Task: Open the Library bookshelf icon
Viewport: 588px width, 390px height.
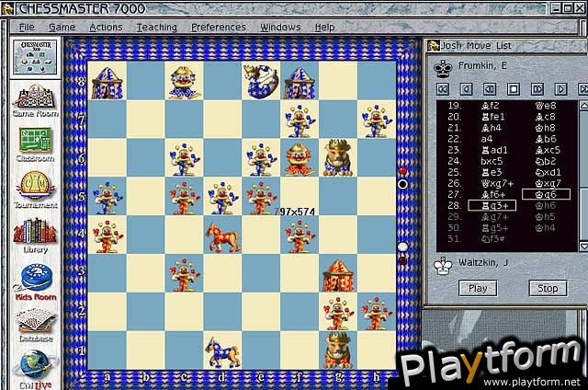Action: tap(35, 230)
